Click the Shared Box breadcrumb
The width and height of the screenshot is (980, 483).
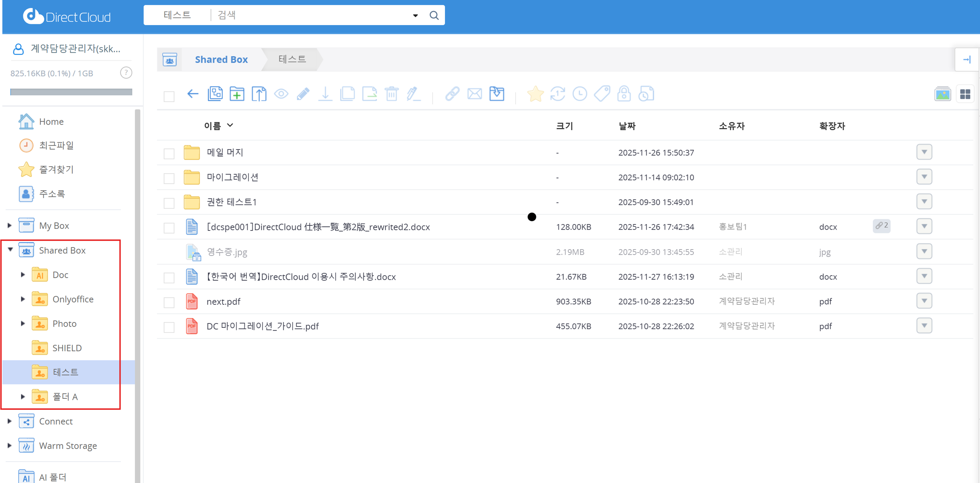click(x=221, y=60)
